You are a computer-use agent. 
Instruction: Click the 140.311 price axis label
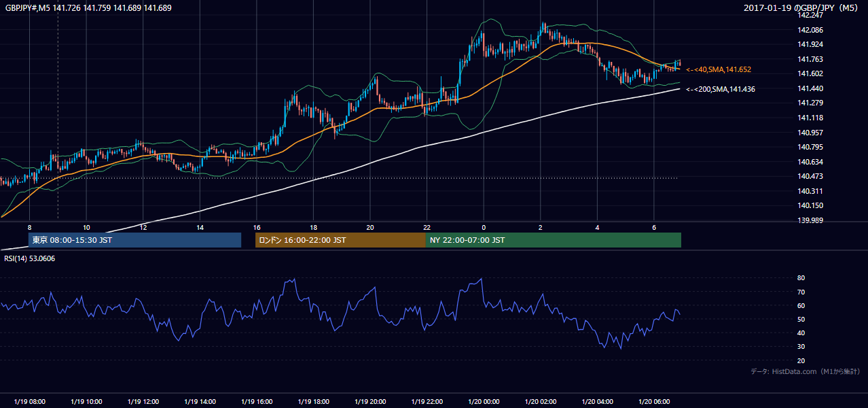coord(812,191)
